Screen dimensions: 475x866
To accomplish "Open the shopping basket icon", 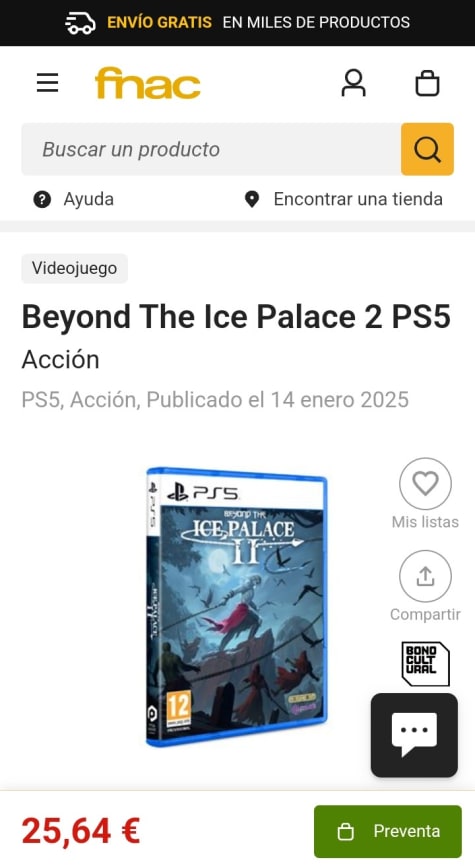I will pyautogui.click(x=427, y=84).
